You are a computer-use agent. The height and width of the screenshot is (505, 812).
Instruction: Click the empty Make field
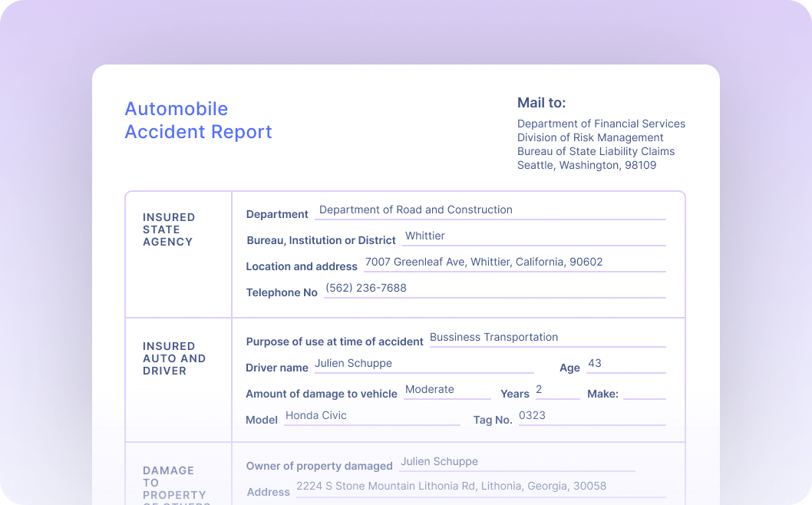point(643,392)
